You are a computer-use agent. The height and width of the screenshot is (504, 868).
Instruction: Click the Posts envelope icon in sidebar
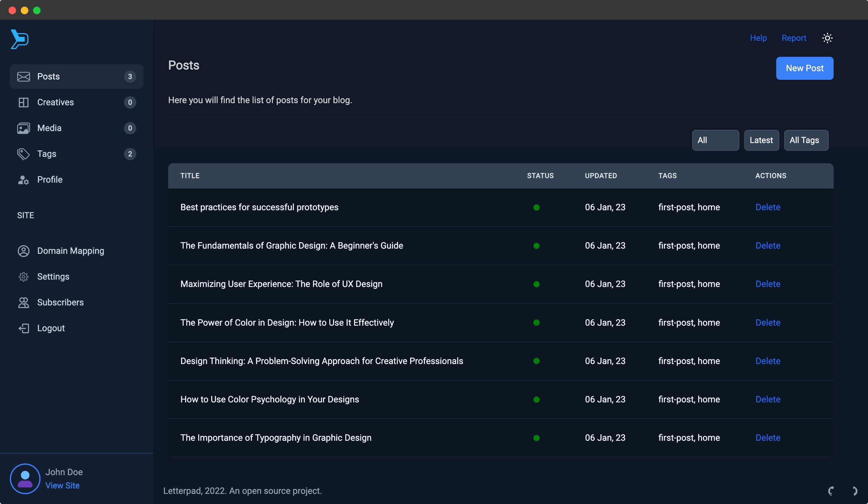coord(23,76)
